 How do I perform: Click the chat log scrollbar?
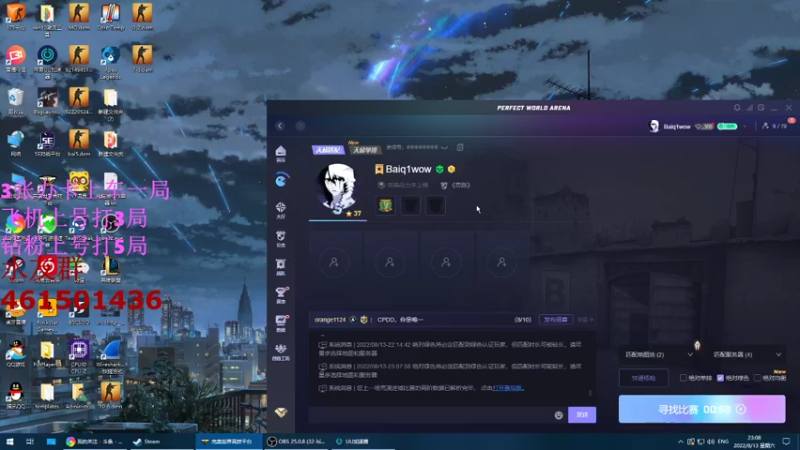coord(590,393)
